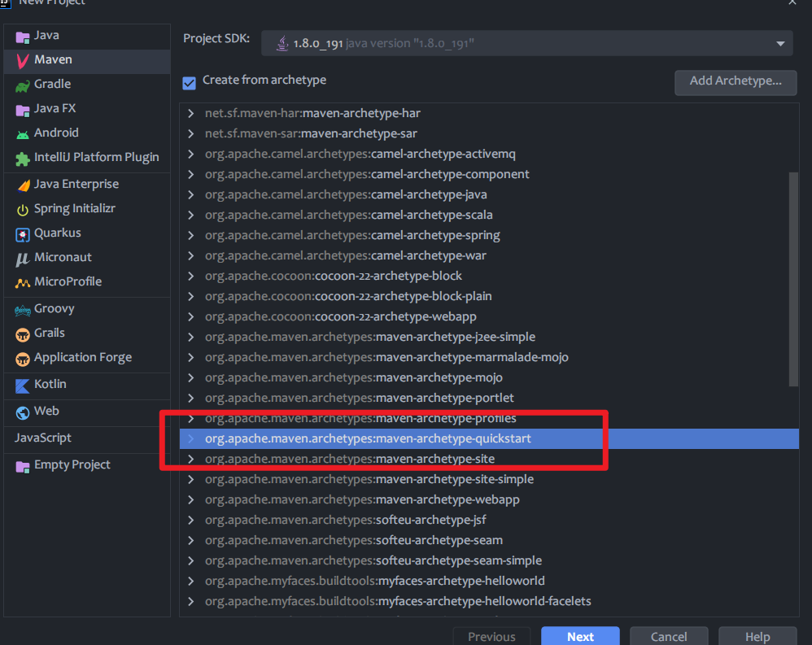Expand maven-archetype-har node
The height and width of the screenshot is (645, 812).
191,113
